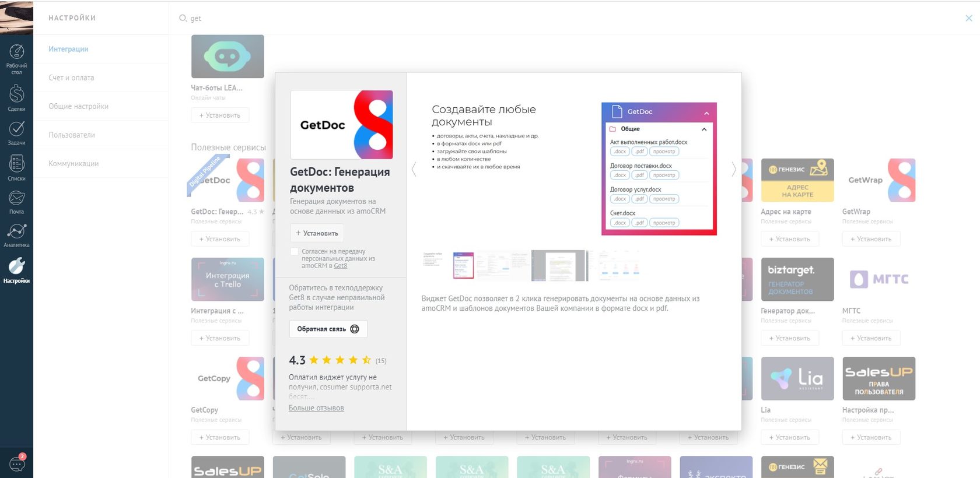
Task: Open the GetCopy widget card
Action: [228, 378]
